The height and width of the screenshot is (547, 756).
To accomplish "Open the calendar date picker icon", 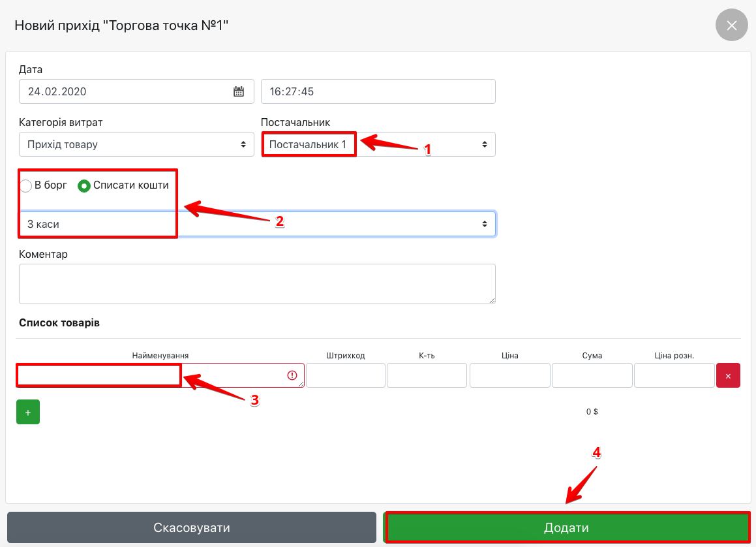I will point(239,91).
